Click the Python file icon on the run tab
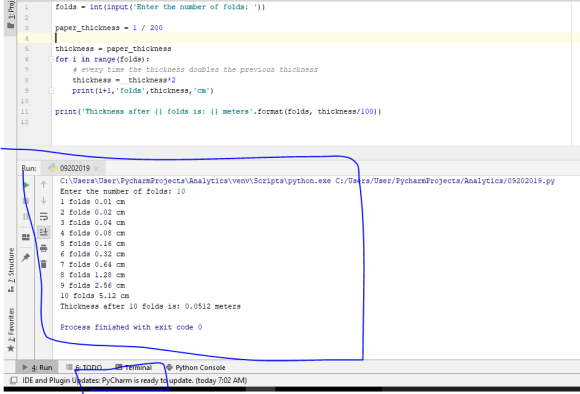This screenshot has height=394, width=580. coord(53,168)
